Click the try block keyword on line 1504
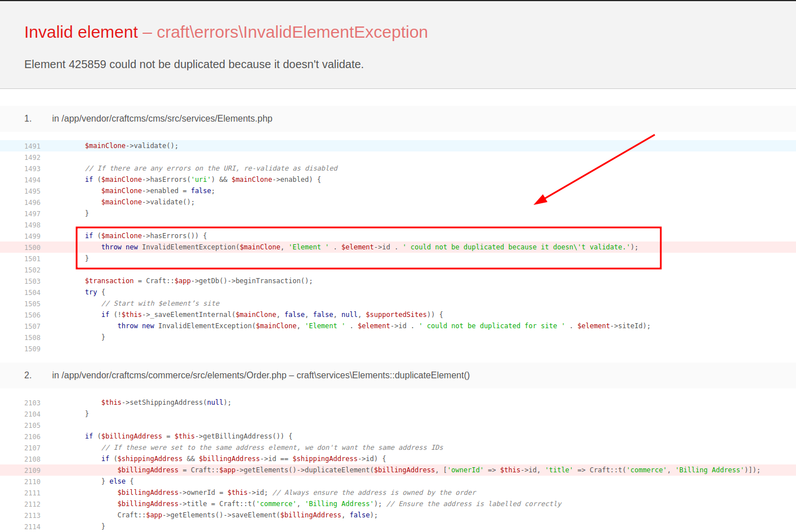The height and width of the screenshot is (532, 796). [91, 292]
